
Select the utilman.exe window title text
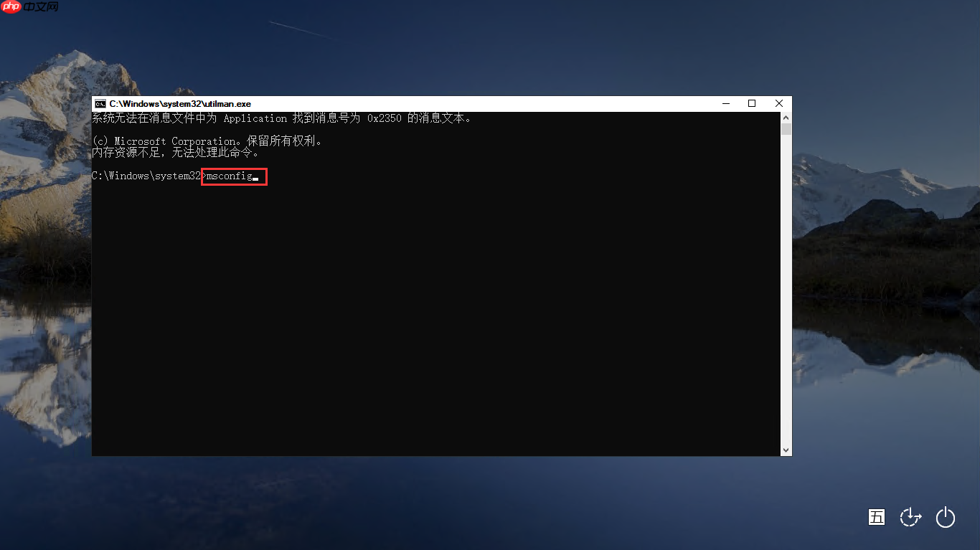(179, 103)
